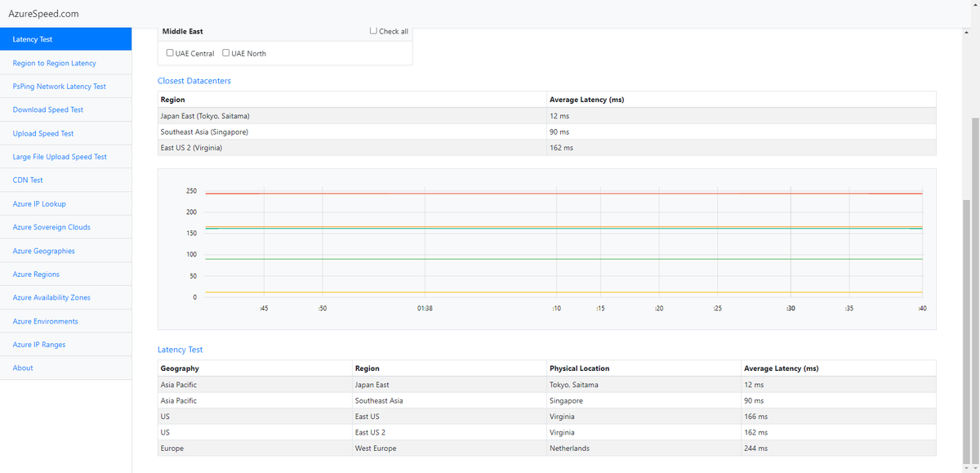The height and width of the screenshot is (473, 980).
Task: Click the 162 ms cell in Closest Datacenters
Action: [x=742, y=147]
